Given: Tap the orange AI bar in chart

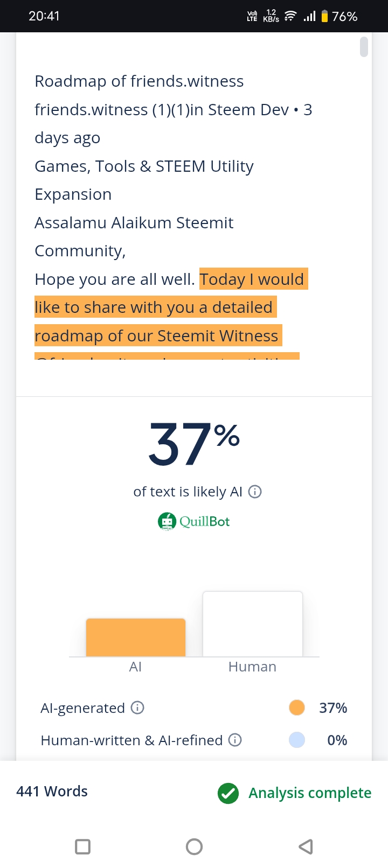Looking at the screenshot, I should (136, 638).
